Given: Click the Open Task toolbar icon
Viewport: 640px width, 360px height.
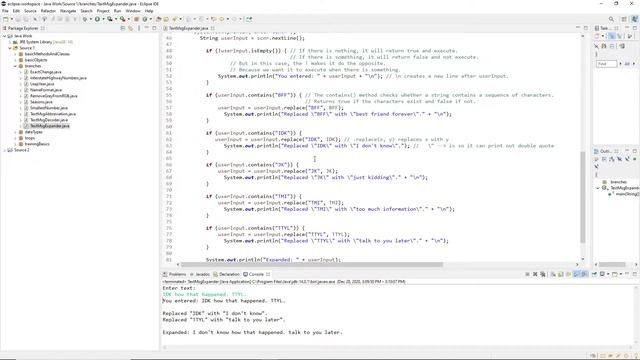Looking at the screenshot, I should [x=166, y=19].
